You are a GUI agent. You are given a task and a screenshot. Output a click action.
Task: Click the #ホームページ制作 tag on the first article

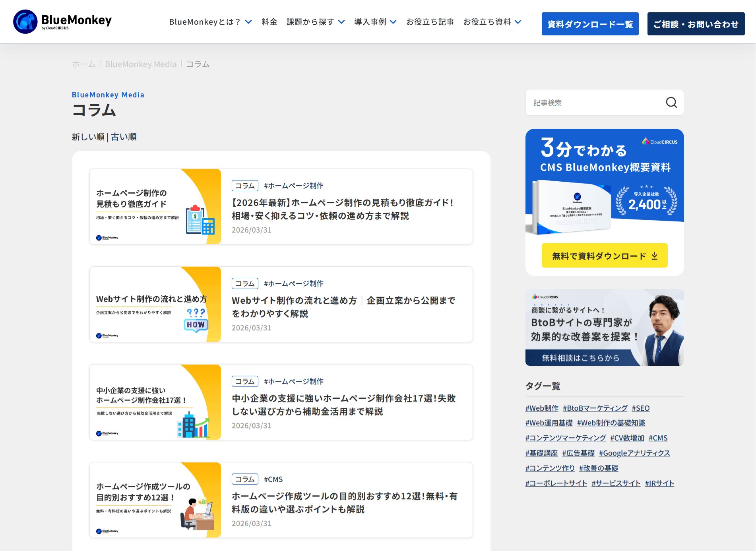pyautogui.click(x=294, y=185)
